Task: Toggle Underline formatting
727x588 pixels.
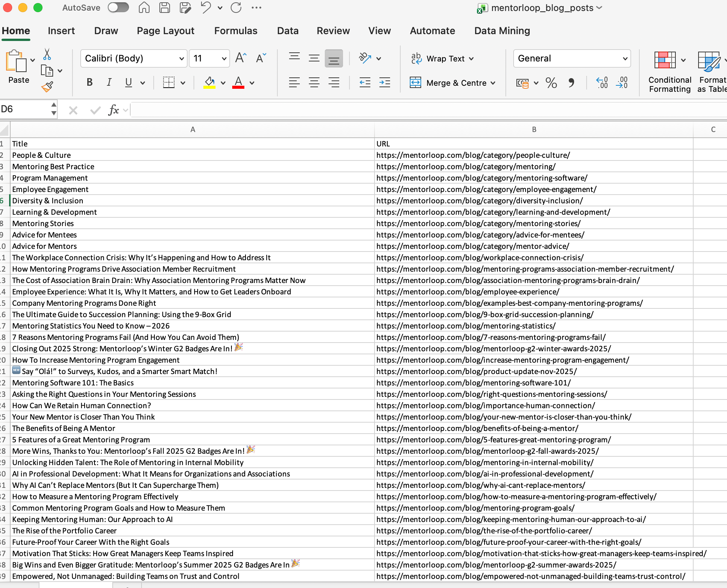Action: click(x=129, y=82)
